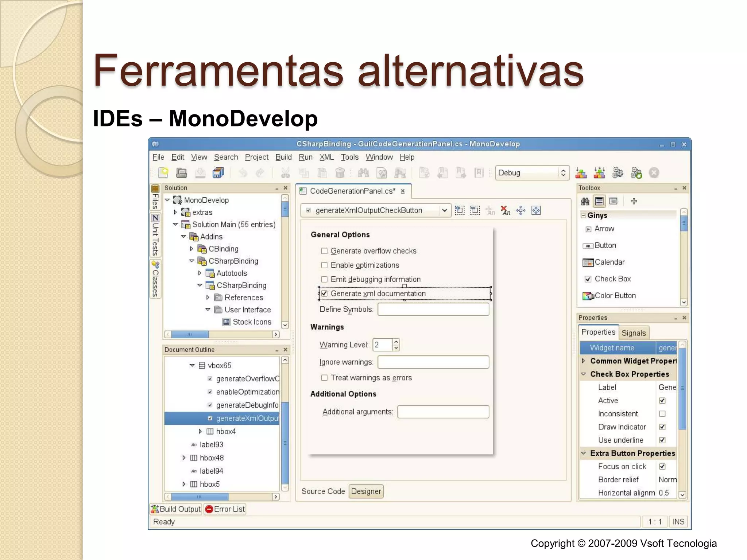The width and height of the screenshot is (747, 560).
Task: Click the Open File toolbar icon
Action: click(x=181, y=172)
